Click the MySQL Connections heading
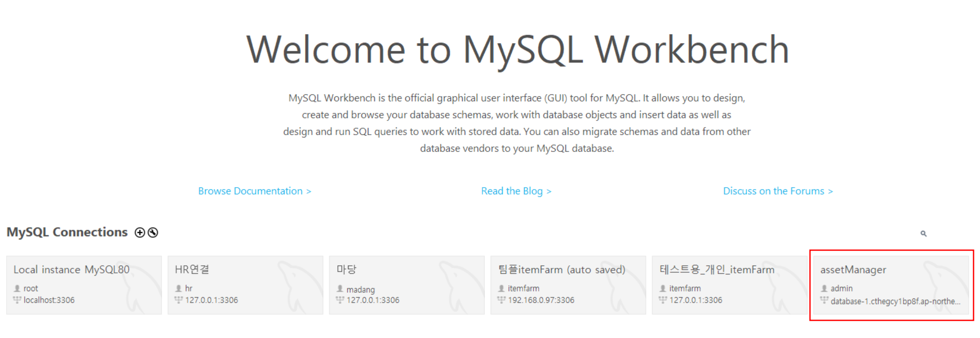This screenshot has width=980, height=338. pos(67,232)
